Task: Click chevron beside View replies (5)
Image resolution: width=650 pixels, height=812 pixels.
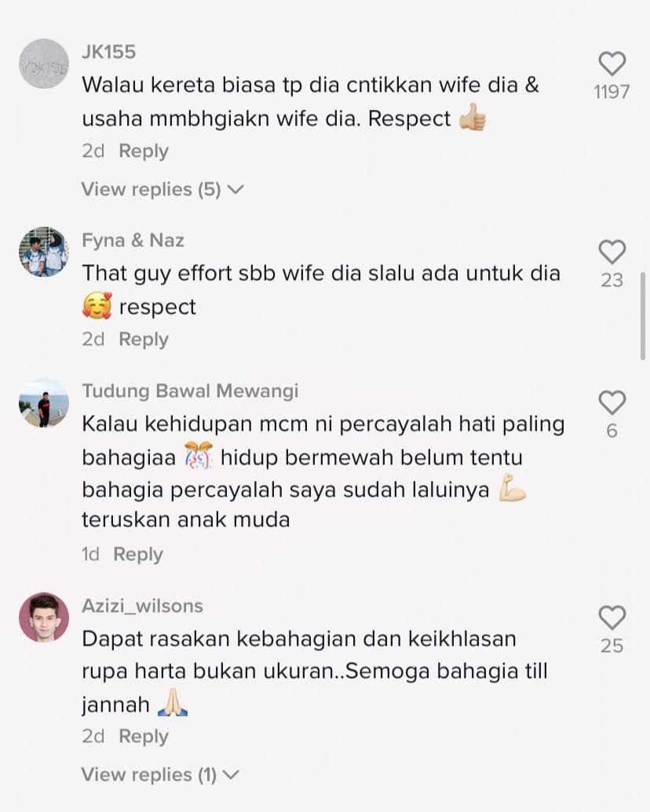Action: click(x=236, y=190)
